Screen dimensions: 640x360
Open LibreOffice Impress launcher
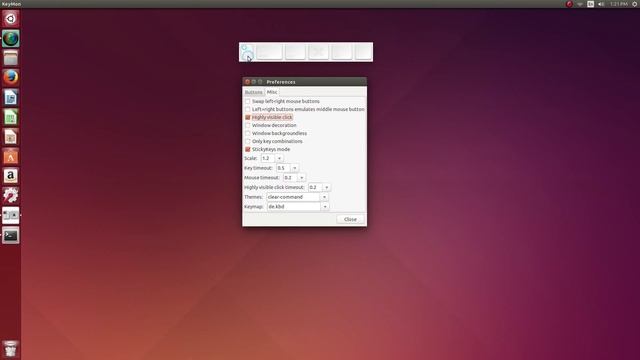tap(11, 137)
